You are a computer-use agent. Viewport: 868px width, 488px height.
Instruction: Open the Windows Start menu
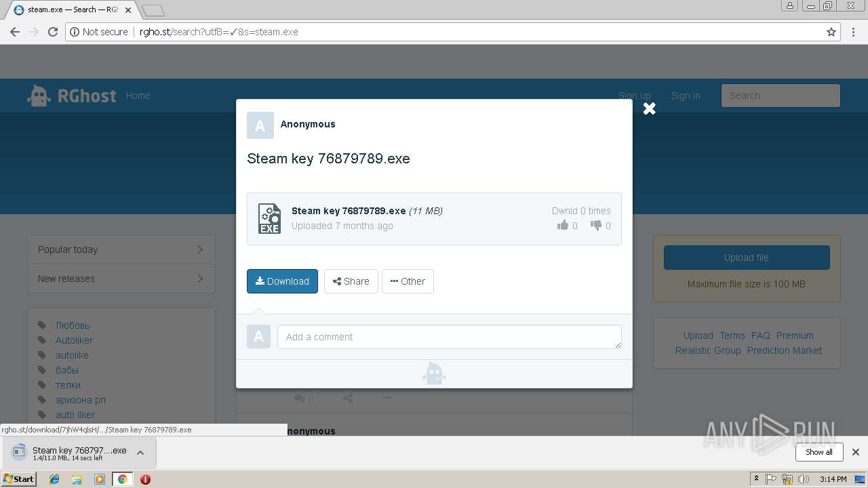tap(18, 479)
